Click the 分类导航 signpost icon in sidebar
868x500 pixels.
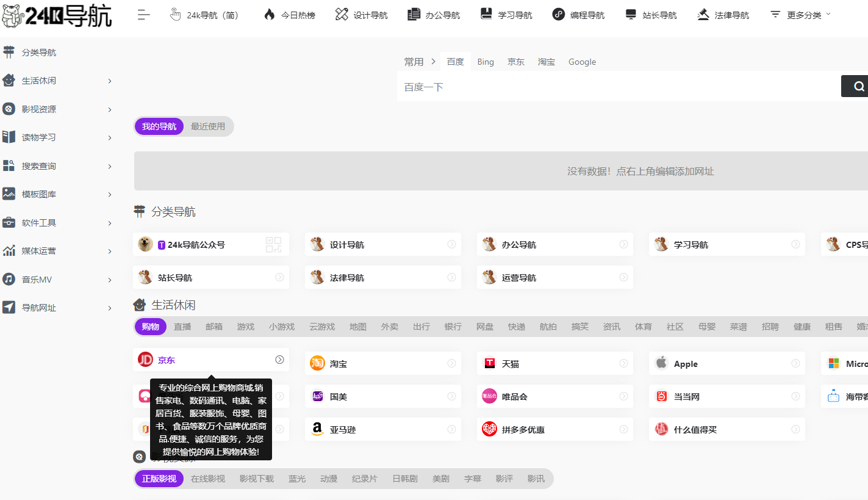(9, 52)
